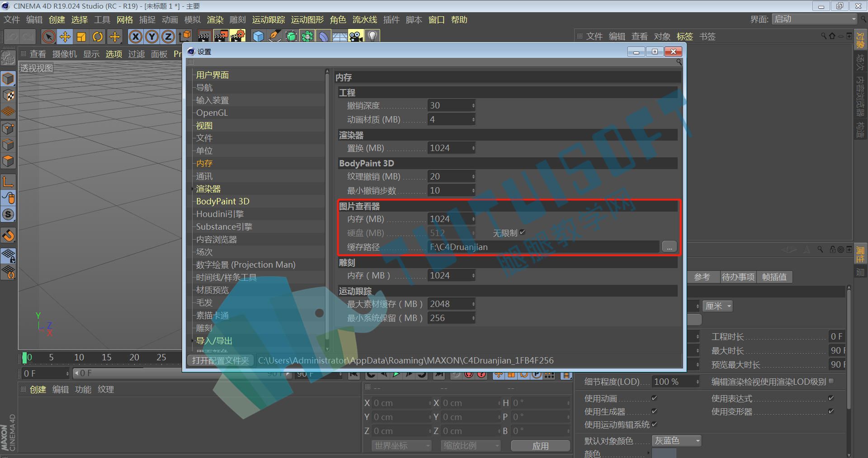Expand the 渲染器 tree item in settings
Image resolution: width=868 pixels, height=458 pixels.
pos(193,189)
